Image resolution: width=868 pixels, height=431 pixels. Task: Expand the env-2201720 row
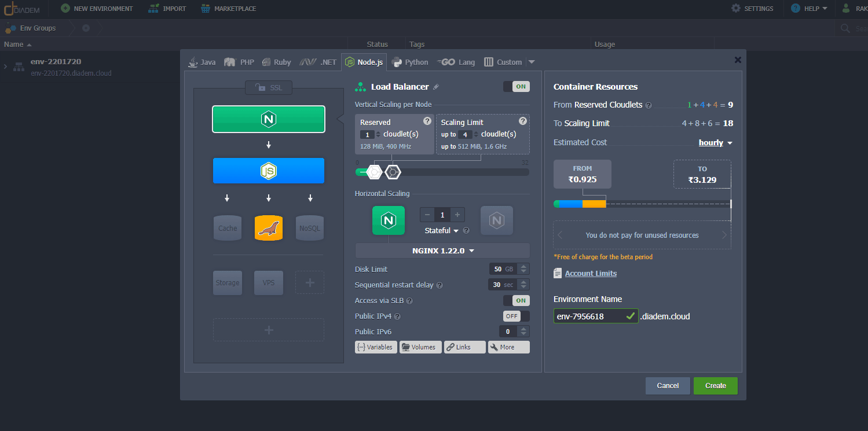[5, 67]
